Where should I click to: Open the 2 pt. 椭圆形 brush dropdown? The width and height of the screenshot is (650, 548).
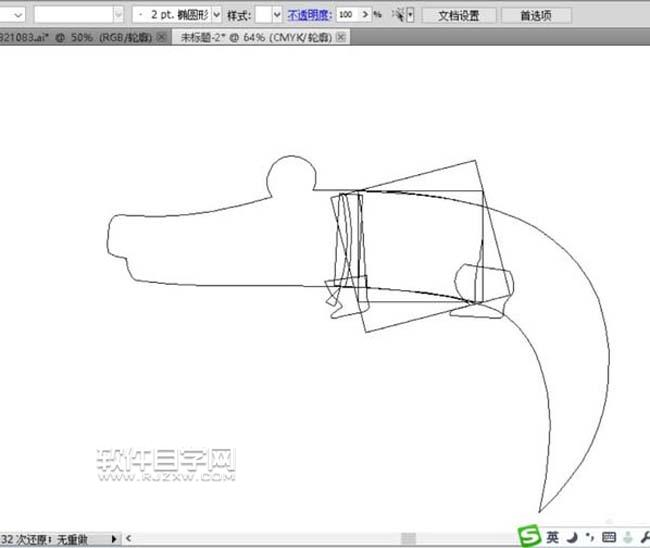(x=217, y=16)
